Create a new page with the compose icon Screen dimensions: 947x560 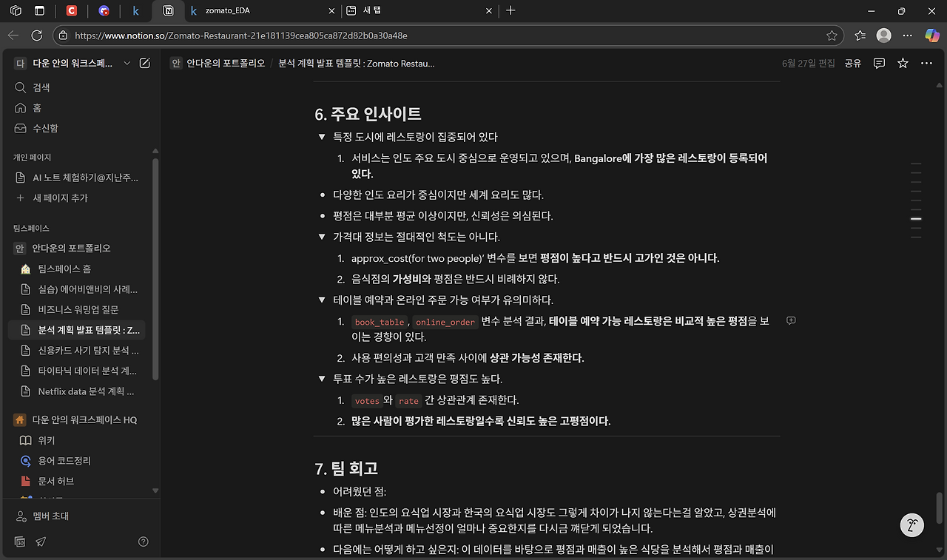145,64
